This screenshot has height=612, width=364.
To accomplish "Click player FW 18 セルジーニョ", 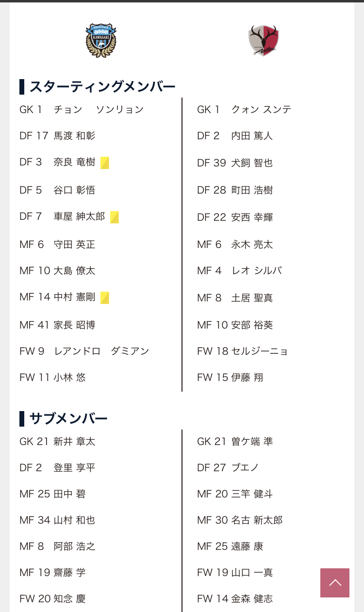I will click(243, 351).
